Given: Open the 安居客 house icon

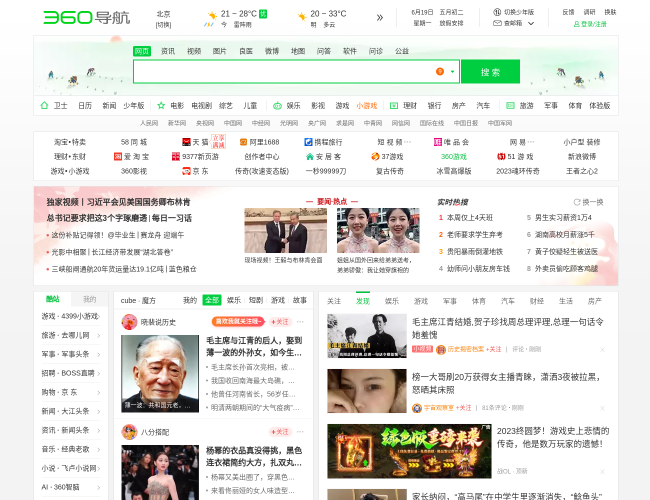Looking at the screenshot, I should click(x=310, y=156).
